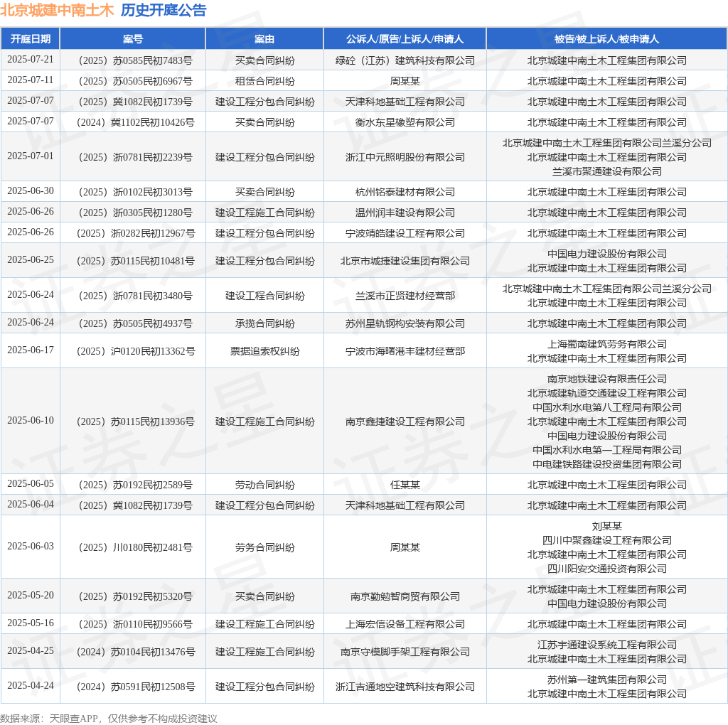Click the 建设工程合同纠纷 cause cell
The image size is (728, 725).
tap(264, 296)
